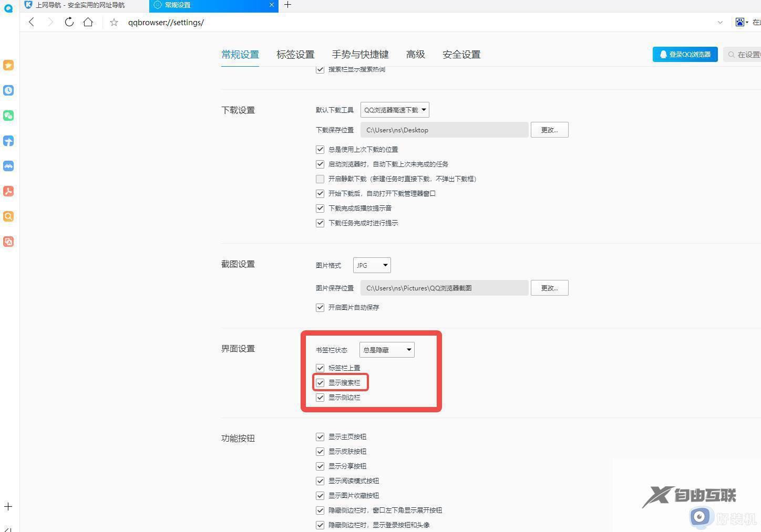Image resolution: width=761 pixels, height=532 pixels.
Task: Open the WeChat sidebar icon
Action: pos(8,116)
